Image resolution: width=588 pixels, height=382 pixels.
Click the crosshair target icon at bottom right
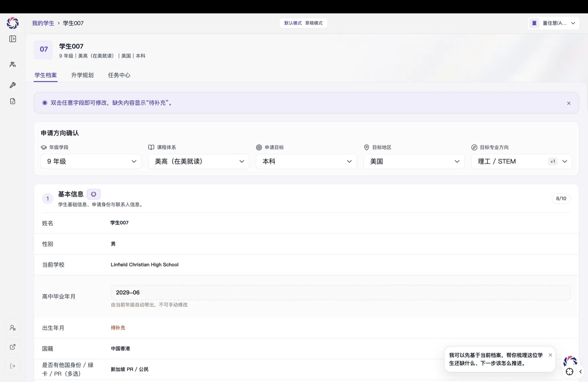pyautogui.click(x=570, y=372)
